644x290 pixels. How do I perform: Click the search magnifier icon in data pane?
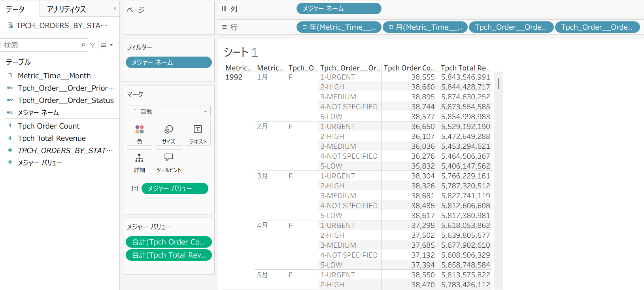pyautogui.click(x=83, y=45)
